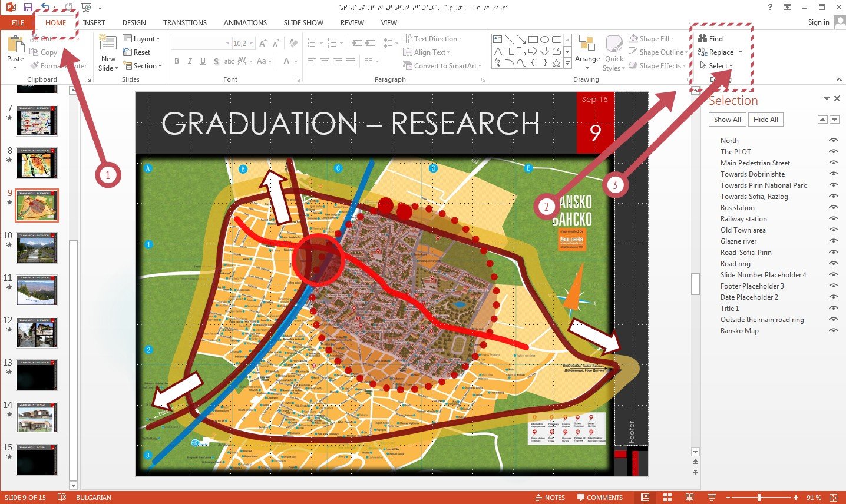Image resolution: width=846 pixels, height=504 pixels.
Task: Switch to the INSERT tab
Action: click(x=94, y=23)
